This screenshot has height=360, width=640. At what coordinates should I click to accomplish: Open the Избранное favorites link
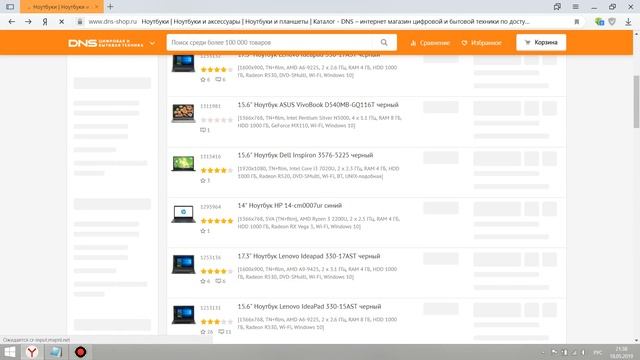[x=481, y=43]
